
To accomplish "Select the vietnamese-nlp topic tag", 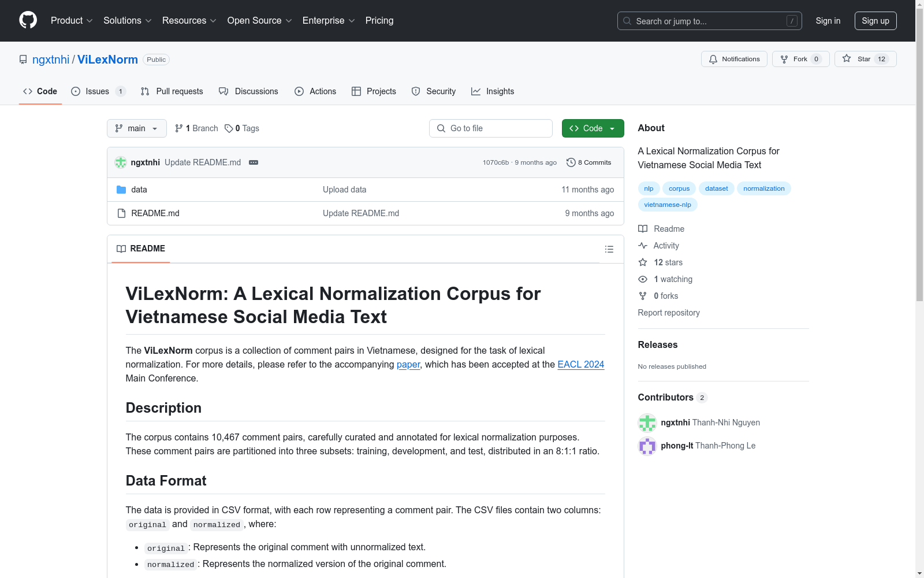I will click(668, 205).
